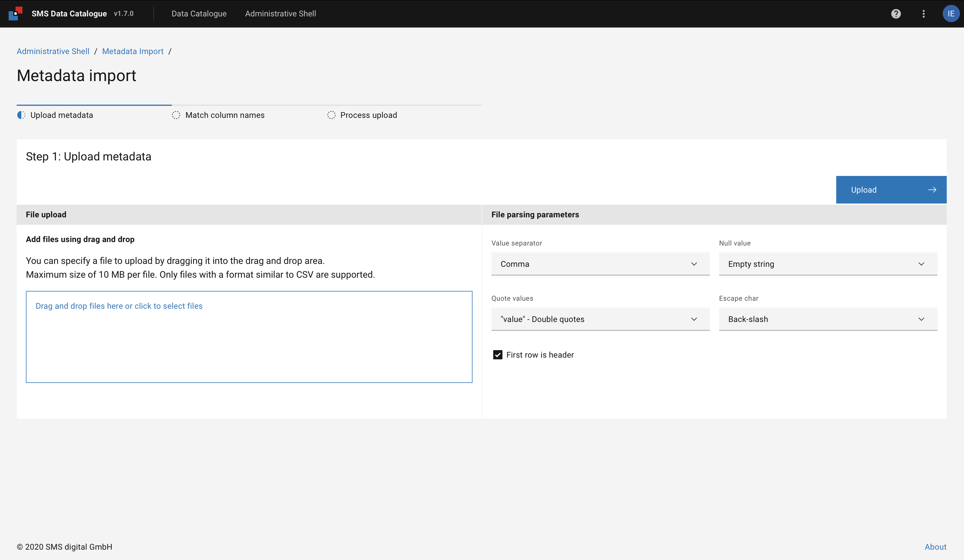Click the Match column names step circle

coord(176,115)
